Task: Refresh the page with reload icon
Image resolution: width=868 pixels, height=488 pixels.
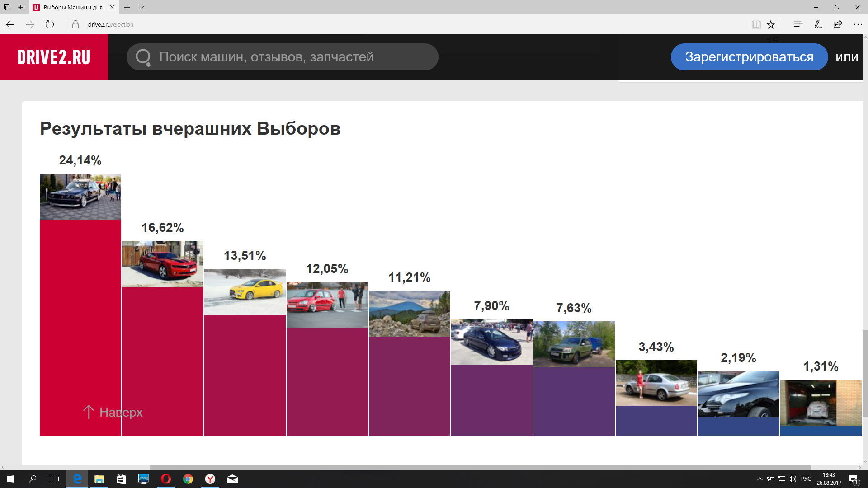Action: [x=50, y=24]
